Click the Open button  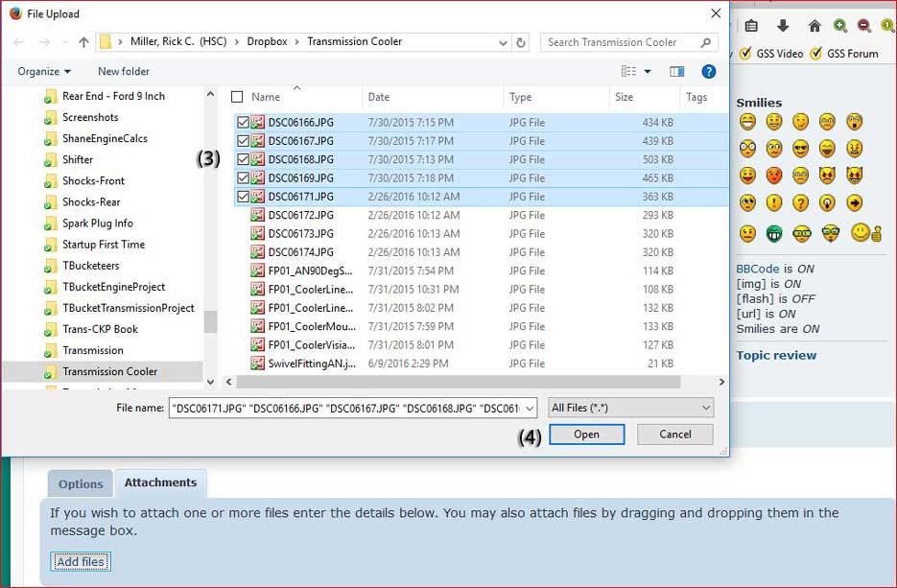click(x=586, y=435)
